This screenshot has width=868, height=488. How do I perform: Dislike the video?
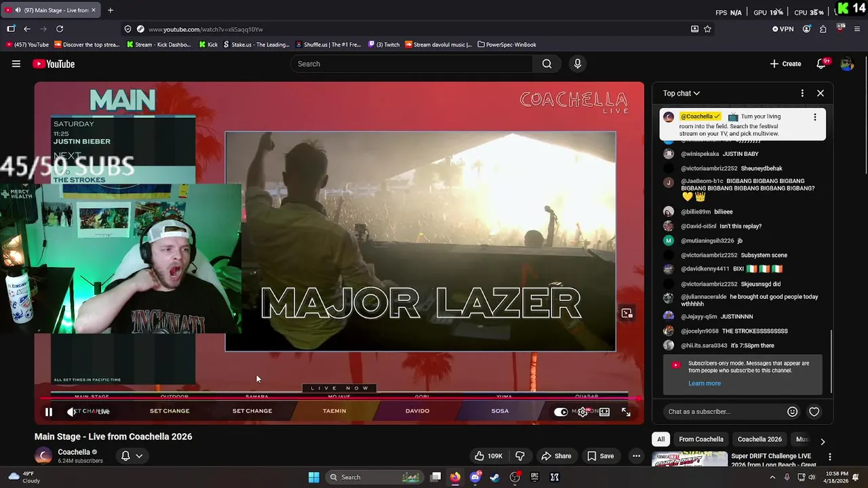520,456
